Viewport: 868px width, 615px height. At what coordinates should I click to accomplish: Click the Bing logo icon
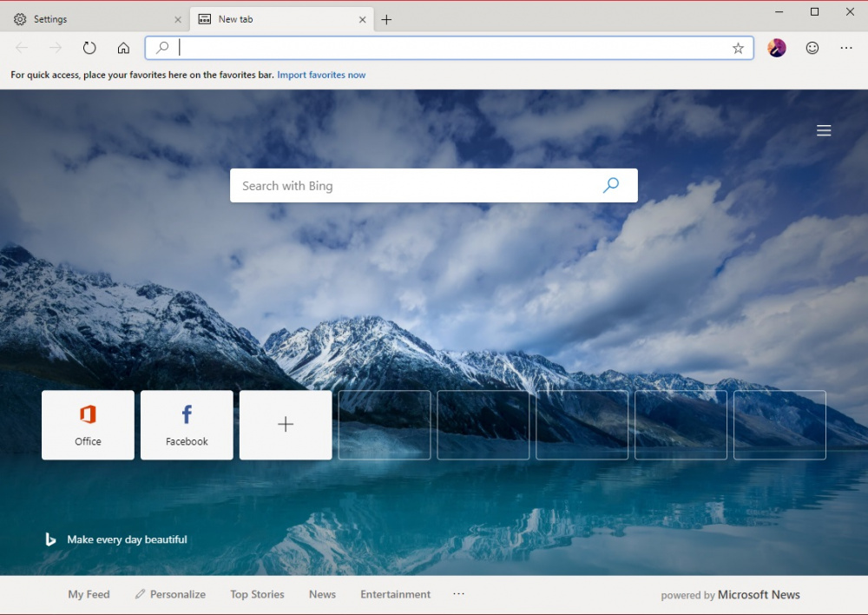(50, 539)
